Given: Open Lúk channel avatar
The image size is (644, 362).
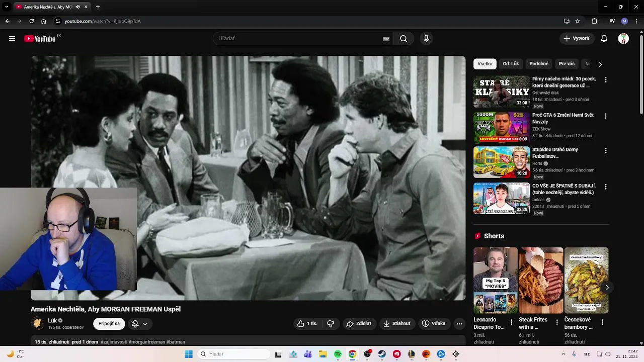Looking at the screenshot, I should (x=37, y=323).
